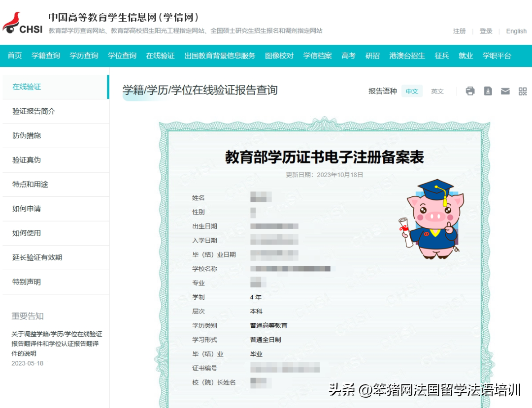The image size is (532, 408).
Task: Open 出国教育背景信息服务 menu item
Action: click(220, 56)
